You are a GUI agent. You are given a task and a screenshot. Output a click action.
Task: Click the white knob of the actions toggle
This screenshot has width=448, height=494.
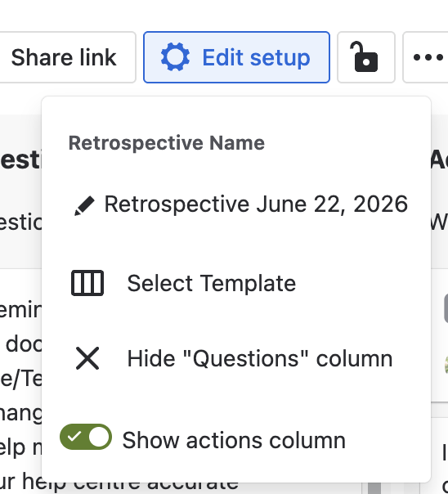tap(99, 437)
